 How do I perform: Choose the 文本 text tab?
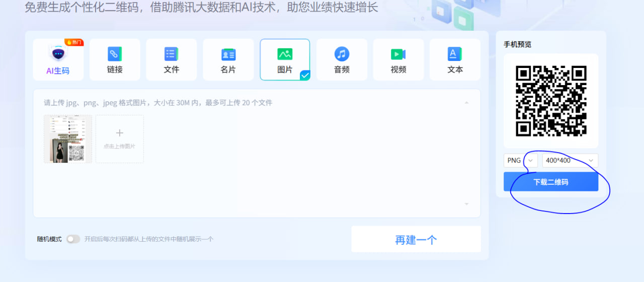pyautogui.click(x=455, y=59)
